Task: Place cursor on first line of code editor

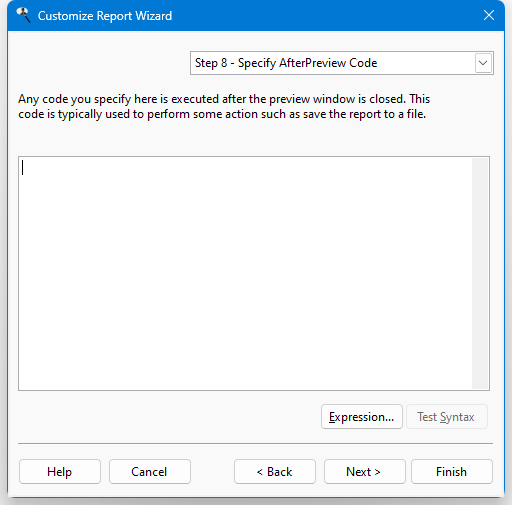Action: [x=245, y=167]
